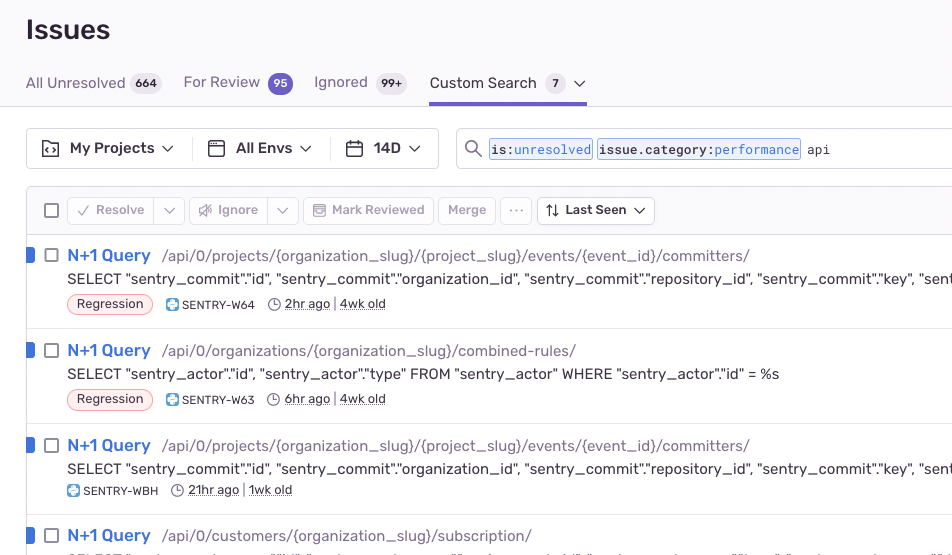
Task: Open N+1 Query issue for combined-rules
Action: tap(109, 350)
